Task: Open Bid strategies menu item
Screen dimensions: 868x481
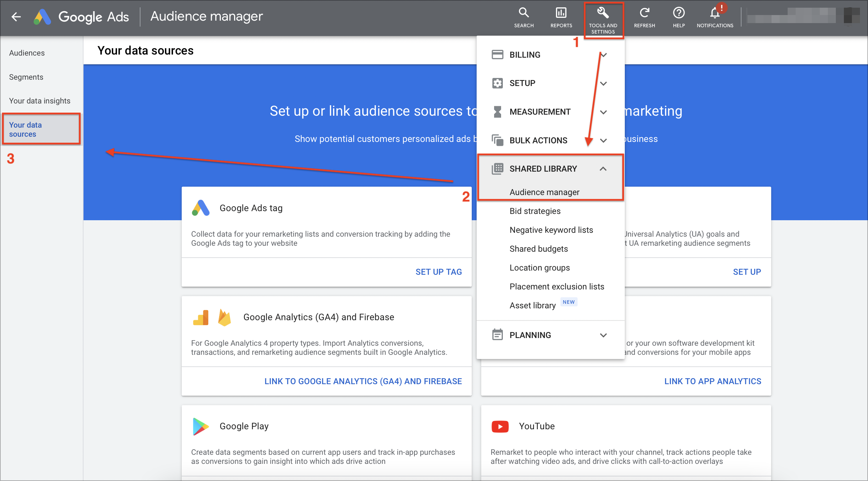Action: coord(535,211)
